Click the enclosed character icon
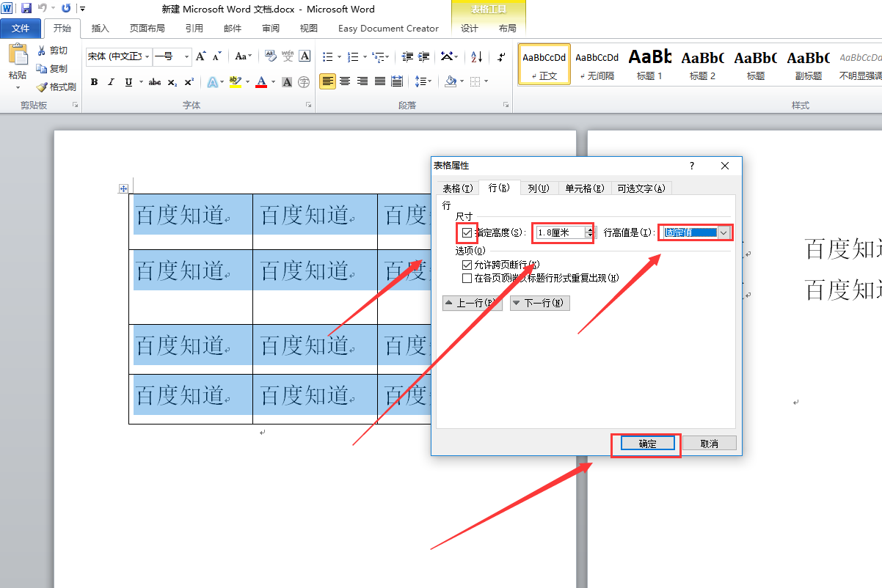The height and width of the screenshot is (588, 882). coord(304,82)
